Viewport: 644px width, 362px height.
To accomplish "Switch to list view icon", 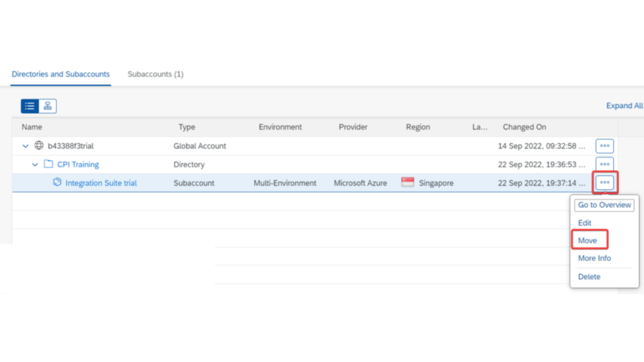I will pyautogui.click(x=30, y=106).
